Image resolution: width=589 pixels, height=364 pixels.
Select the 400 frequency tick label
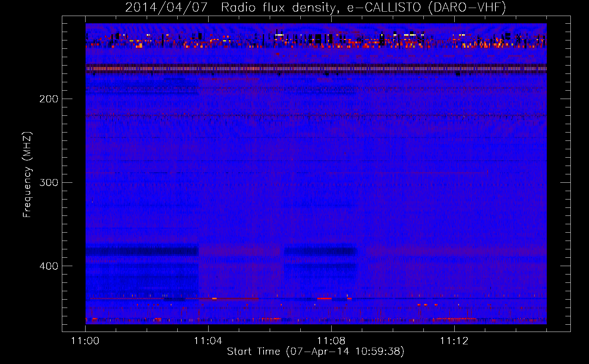click(49, 266)
